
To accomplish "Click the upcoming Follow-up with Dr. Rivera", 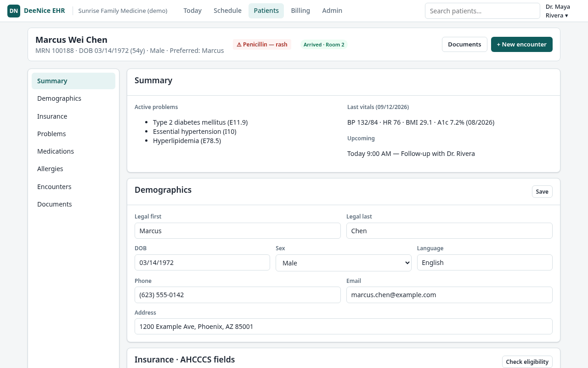I will [x=411, y=154].
